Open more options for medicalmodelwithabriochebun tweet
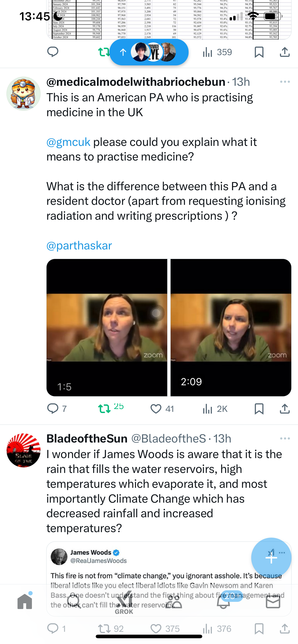 pyautogui.click(x=285, y=82)
